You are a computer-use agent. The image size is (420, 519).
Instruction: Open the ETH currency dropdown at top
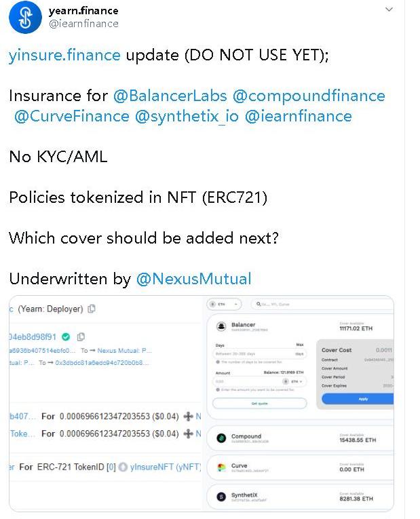tap(224, 305)
